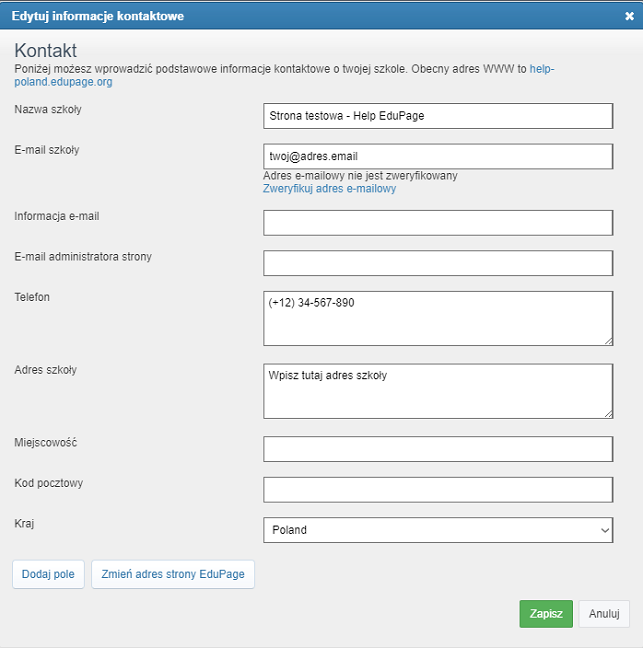Click the E-mail administratora strony field

(x=438, y=263)
